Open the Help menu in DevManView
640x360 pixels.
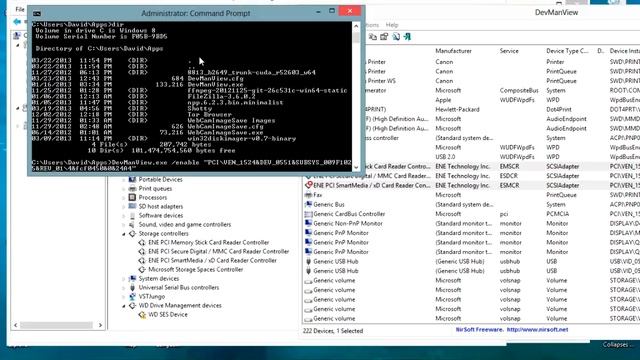(x=392, y=25)
